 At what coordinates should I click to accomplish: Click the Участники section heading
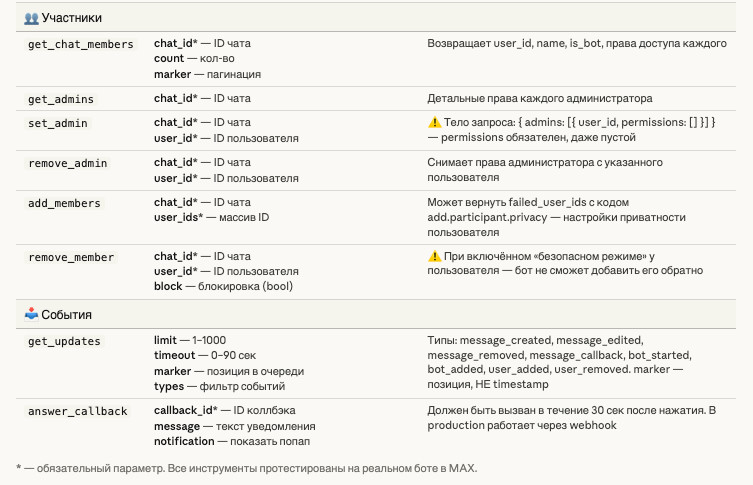(x=71, y=18)
